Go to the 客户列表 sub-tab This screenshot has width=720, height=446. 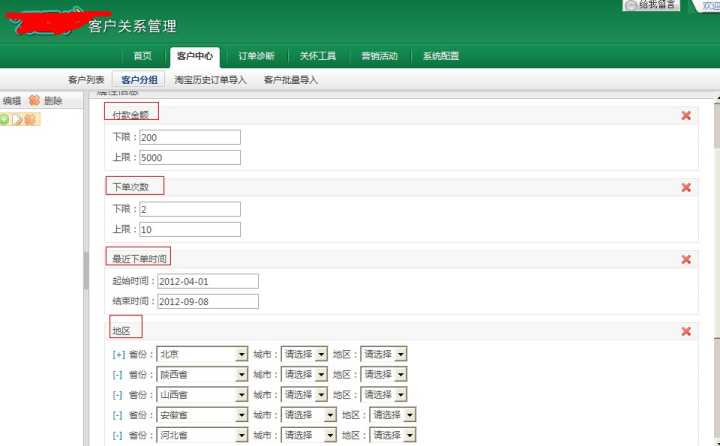[86, 79]
